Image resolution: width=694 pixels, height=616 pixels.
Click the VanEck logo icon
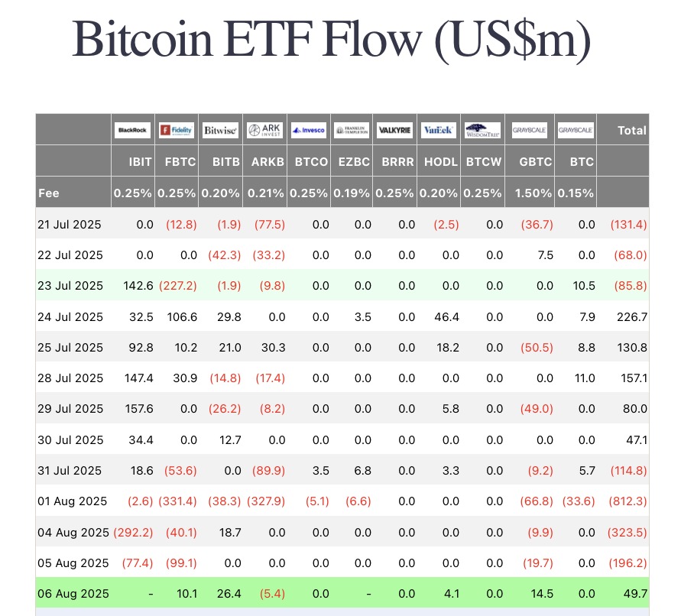[x=438, y=130]
